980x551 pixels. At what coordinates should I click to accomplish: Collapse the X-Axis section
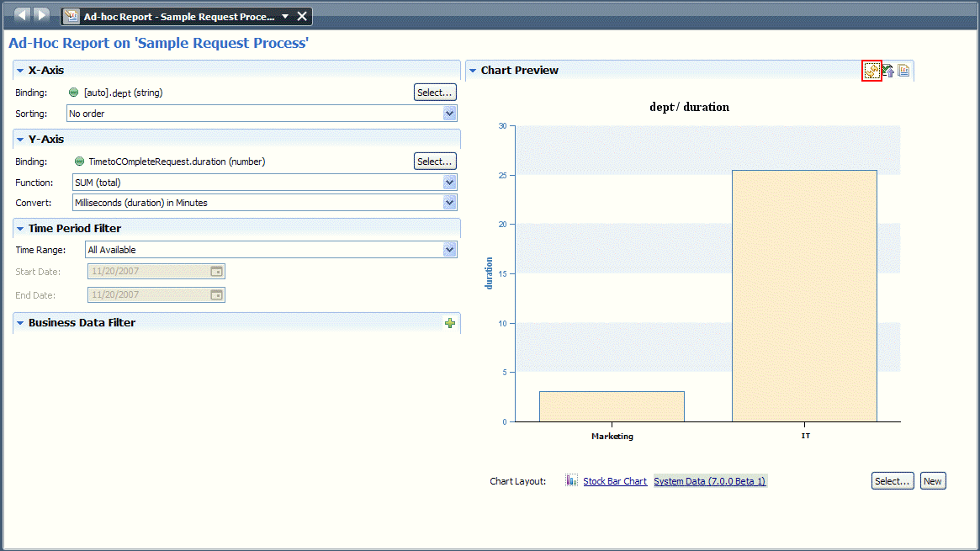[x=20, y=71]
